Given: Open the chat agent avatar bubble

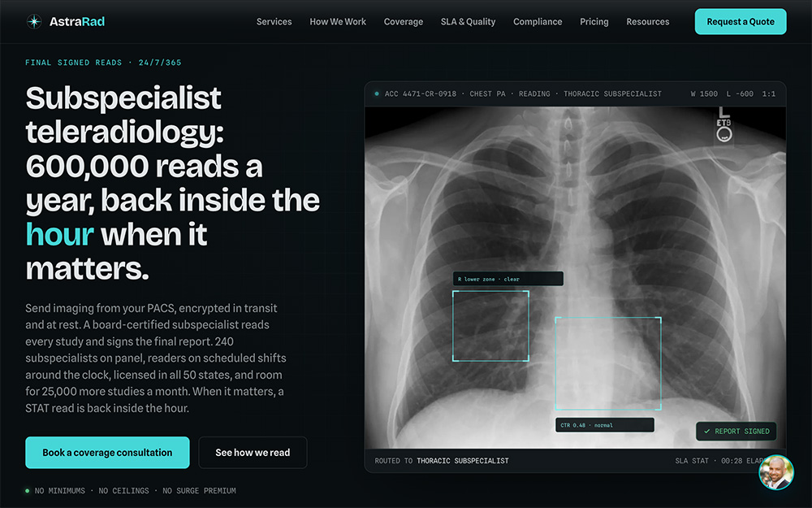Looking at the screenshot, I should pyautogui.click(x=775, y=472).
